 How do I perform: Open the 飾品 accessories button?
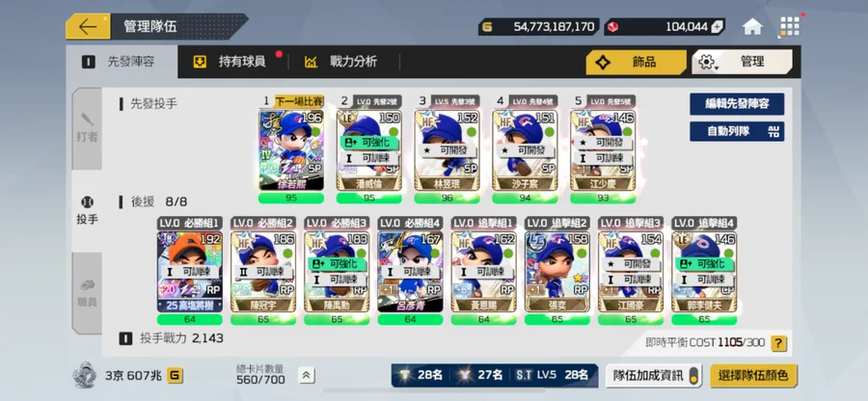click(637, 62)
